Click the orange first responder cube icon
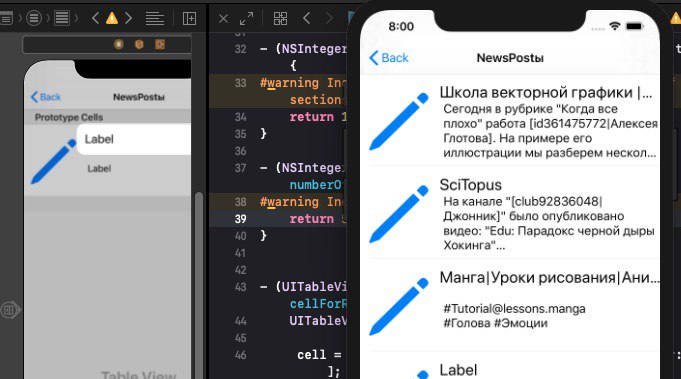This screenshot has width=681, height=379. (x=139, y=44)
